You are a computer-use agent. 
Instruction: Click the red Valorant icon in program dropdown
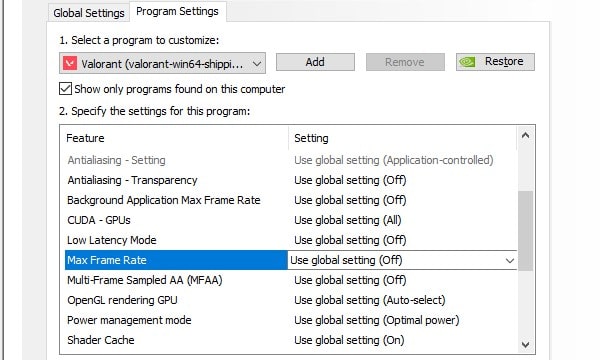[70, 64]
